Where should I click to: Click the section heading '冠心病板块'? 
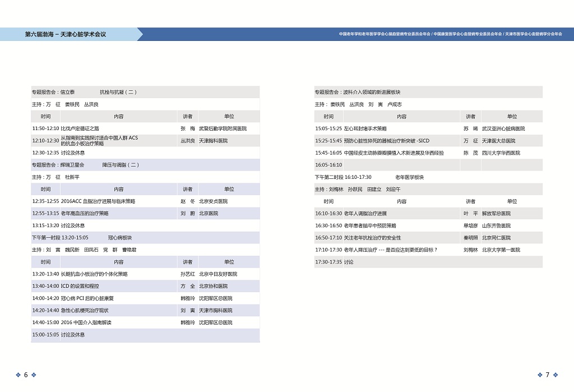point(120,237)
